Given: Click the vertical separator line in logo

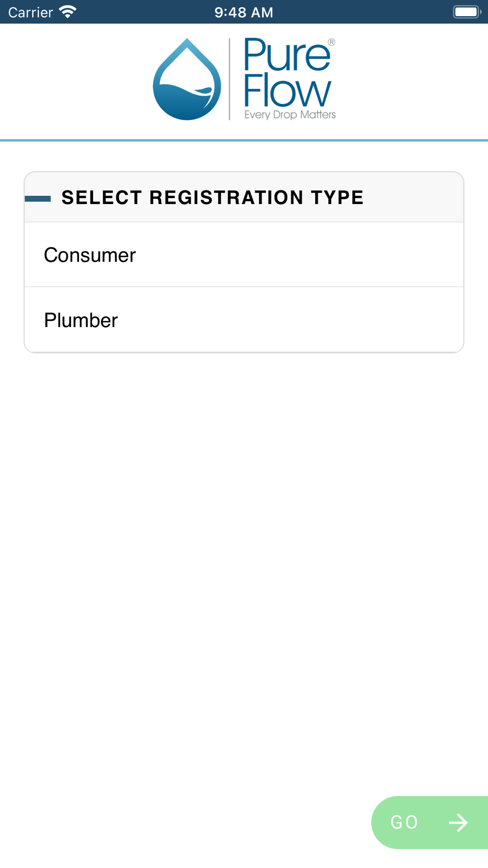Looking at the screenshot, I should point(229,79).
